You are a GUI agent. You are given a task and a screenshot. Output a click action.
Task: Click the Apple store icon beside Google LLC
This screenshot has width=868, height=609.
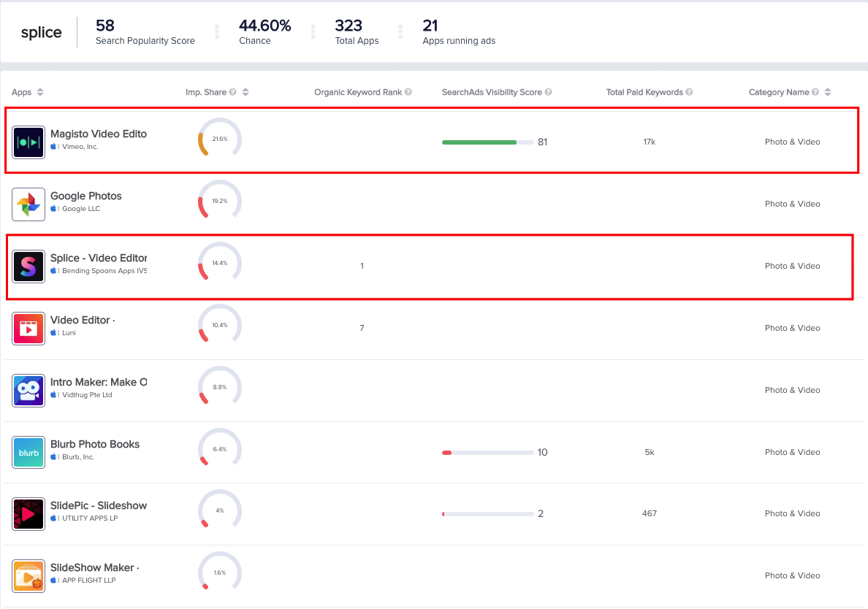coord(53,209)
